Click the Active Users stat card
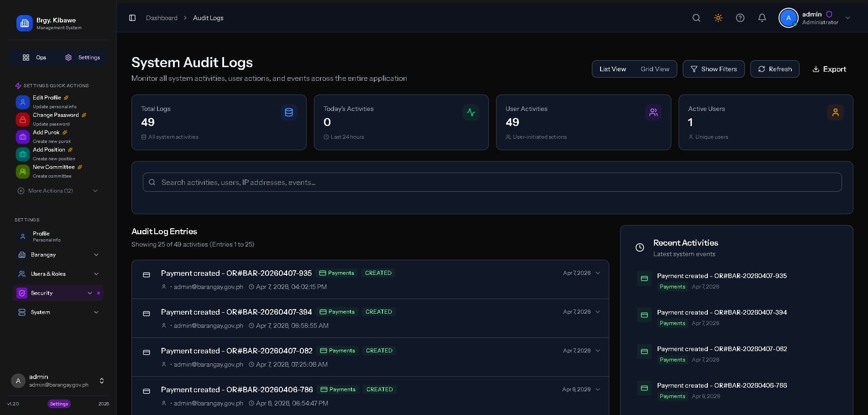 click(766, 122)
